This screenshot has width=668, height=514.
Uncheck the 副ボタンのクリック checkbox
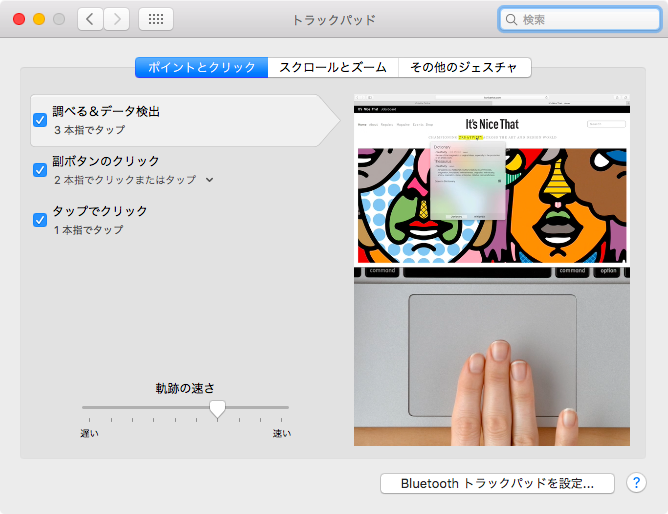tap(40, 170)
